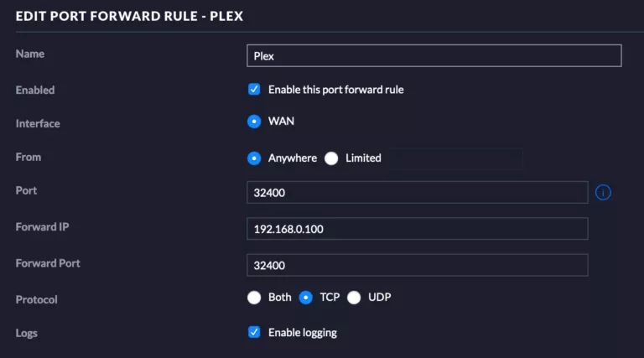Select the Anywhere source option
644x358 pixels.
(254, 158)
